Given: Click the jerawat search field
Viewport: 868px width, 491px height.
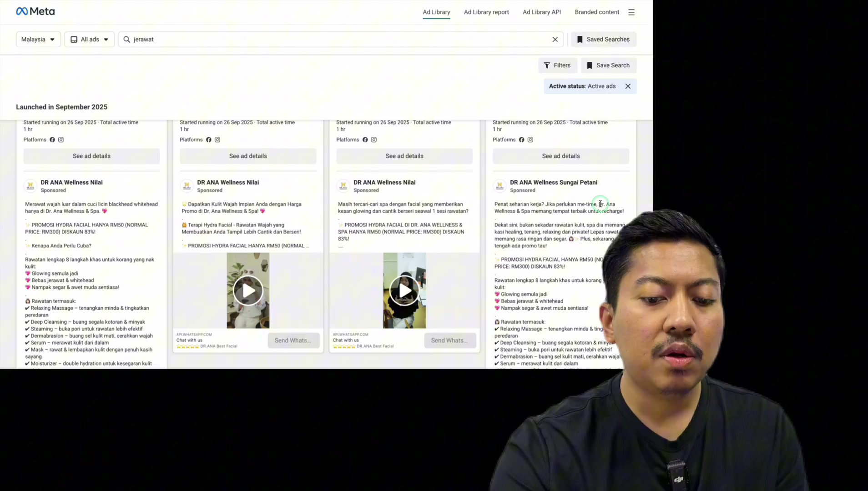Looking at the screenshot, I should click(x=341, y=40).
